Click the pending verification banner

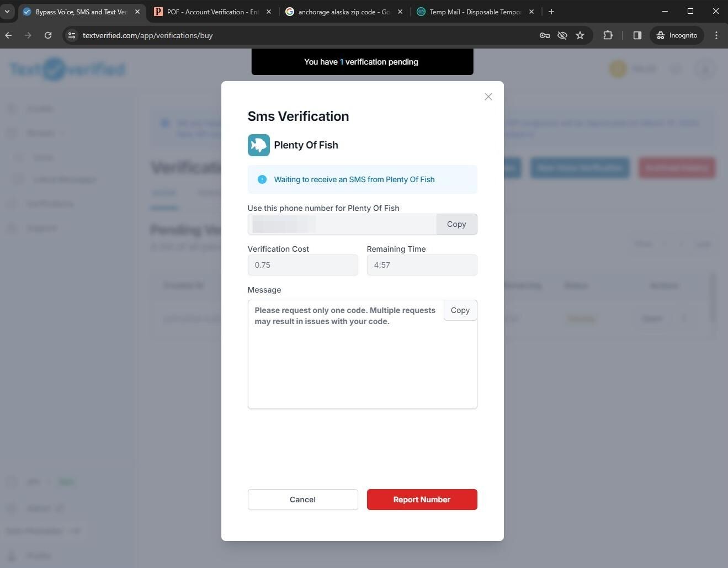coord(362,62)
